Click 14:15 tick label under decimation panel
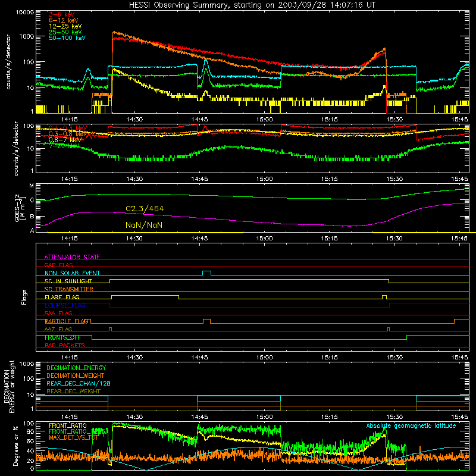The image size is (476, 476). click(x=70, y=417)
